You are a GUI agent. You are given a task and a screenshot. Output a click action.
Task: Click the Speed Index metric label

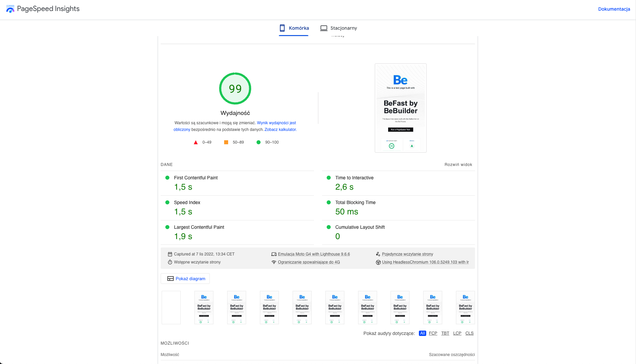click(x=187, y=202)
